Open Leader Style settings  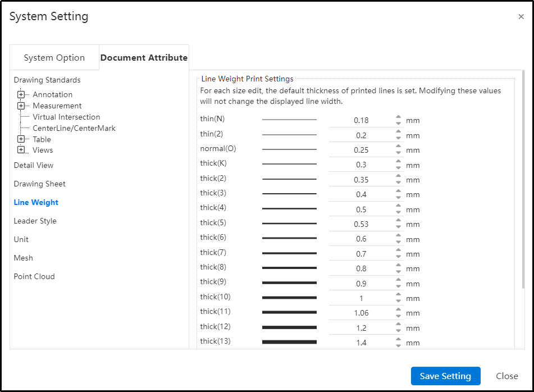pos(35,221)
